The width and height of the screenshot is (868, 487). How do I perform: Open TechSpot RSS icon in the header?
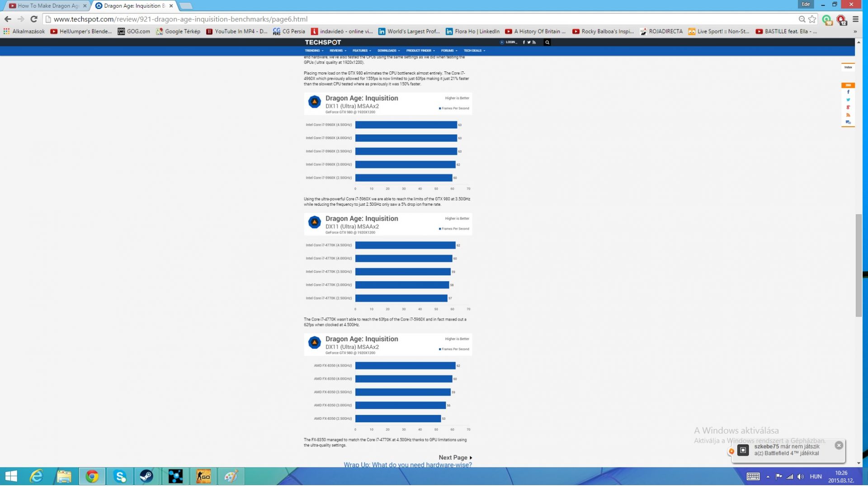pyautogui.click(x=534, y=43)
